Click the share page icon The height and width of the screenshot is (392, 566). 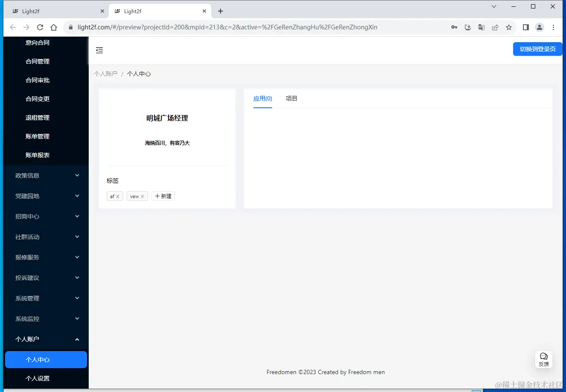tap(495, 27)
